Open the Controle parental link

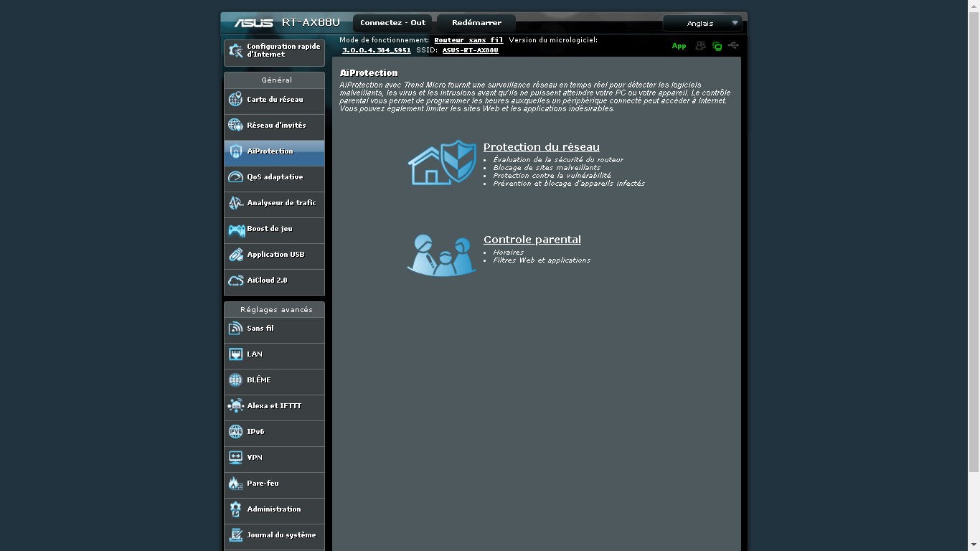[532, 240]
